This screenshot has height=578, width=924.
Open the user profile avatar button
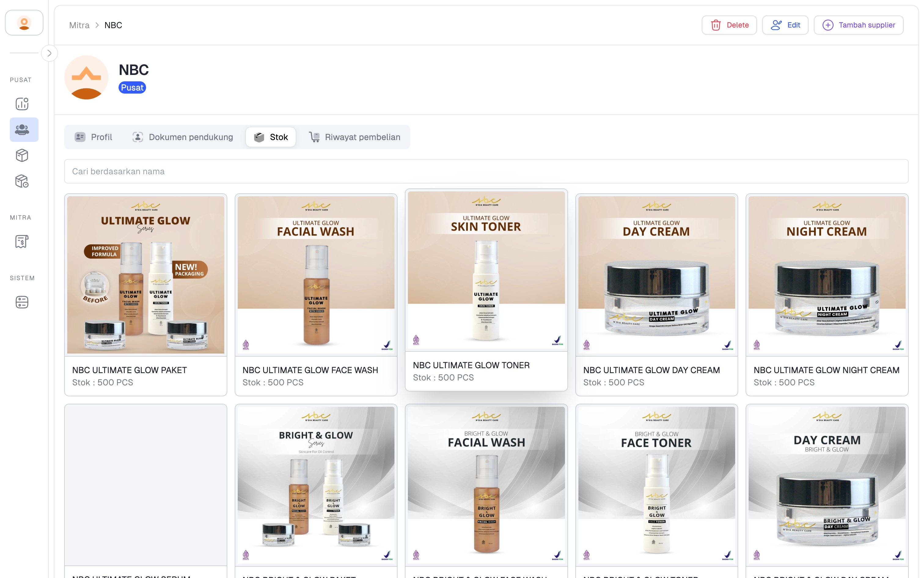coord(24,23)
